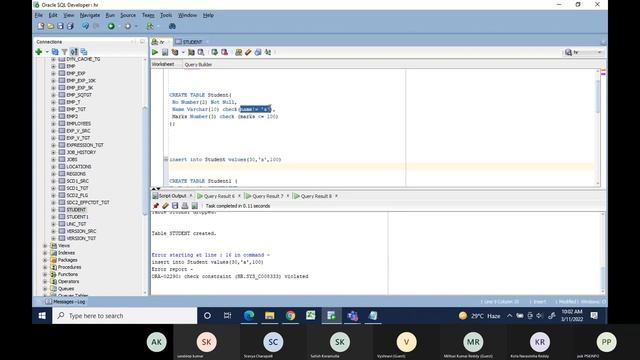Select the STUDENT table in tree
640x360 pixels.
pyautogui.click(x=76, y=210)
